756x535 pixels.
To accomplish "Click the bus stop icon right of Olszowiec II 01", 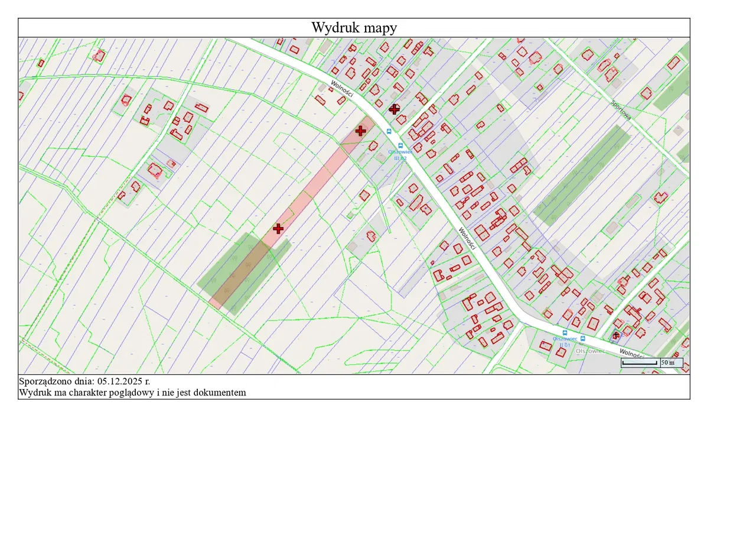I will (583, 338).
